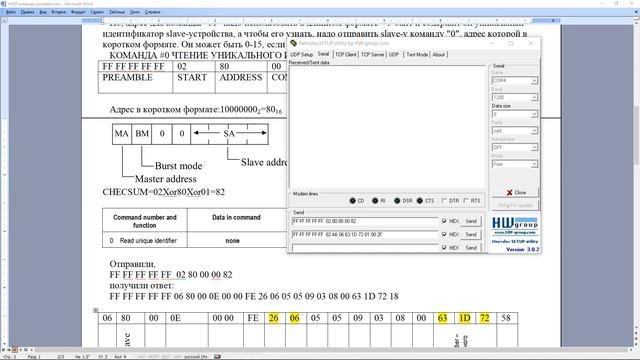This screenshot has width=640, height=360.
Task: Open the Таблица menu in Word
Action: click(117, 12)
